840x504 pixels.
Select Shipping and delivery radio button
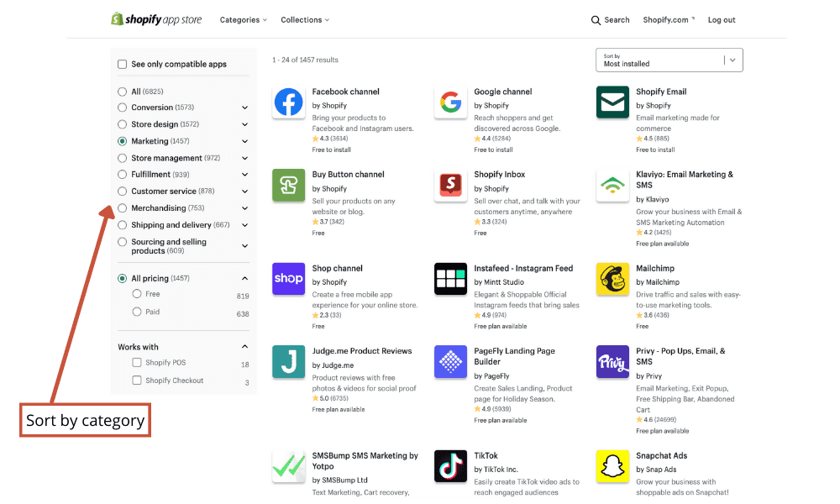point(122,225)
